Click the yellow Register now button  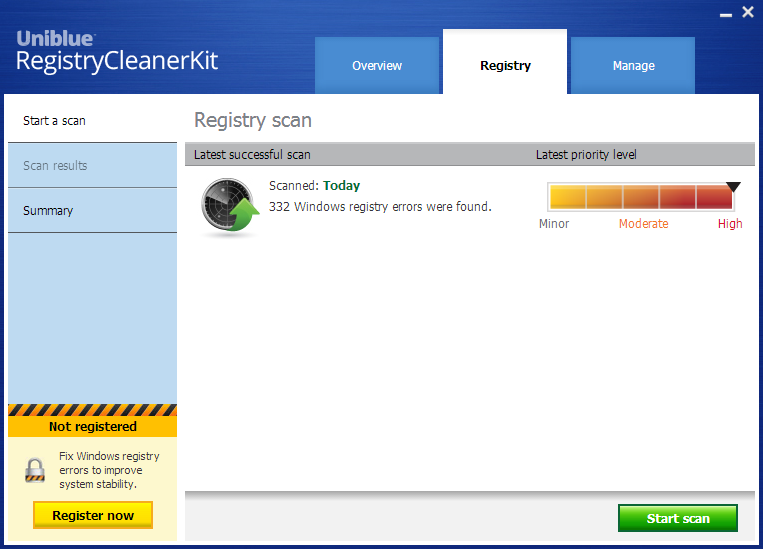(x=93, y=515)
